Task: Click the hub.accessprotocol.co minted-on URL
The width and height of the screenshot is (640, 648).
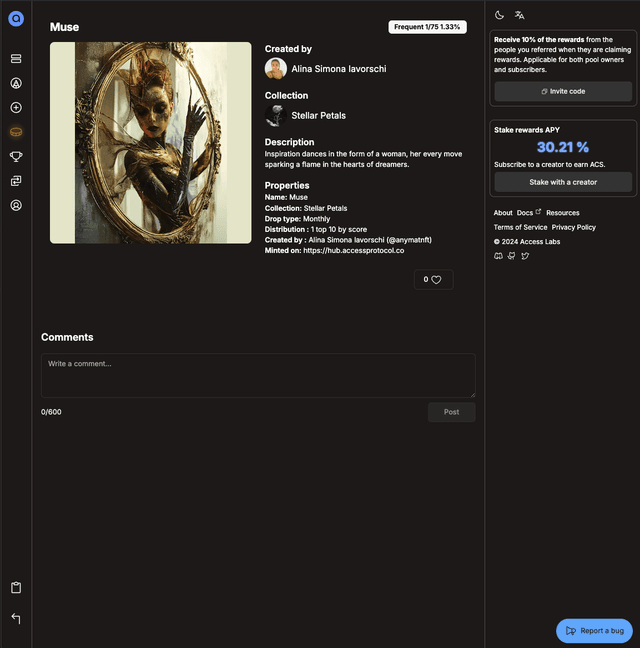Action: click(x=354, y=250)
